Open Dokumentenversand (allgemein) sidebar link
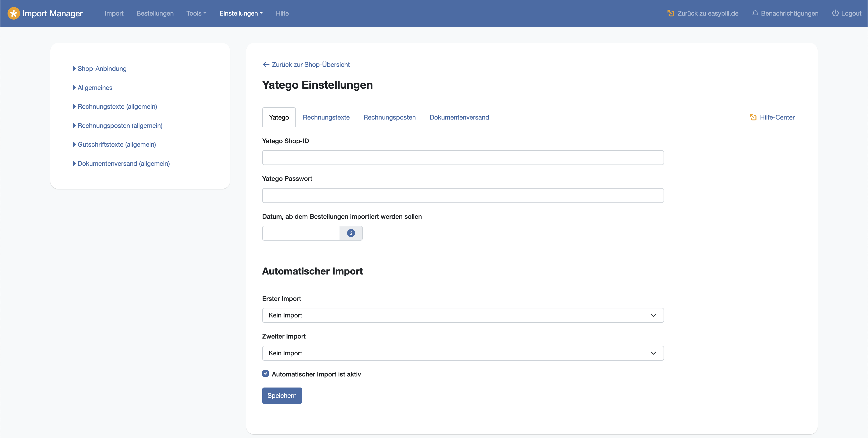Viewport: 868px width, 438px height. (124, 163)
